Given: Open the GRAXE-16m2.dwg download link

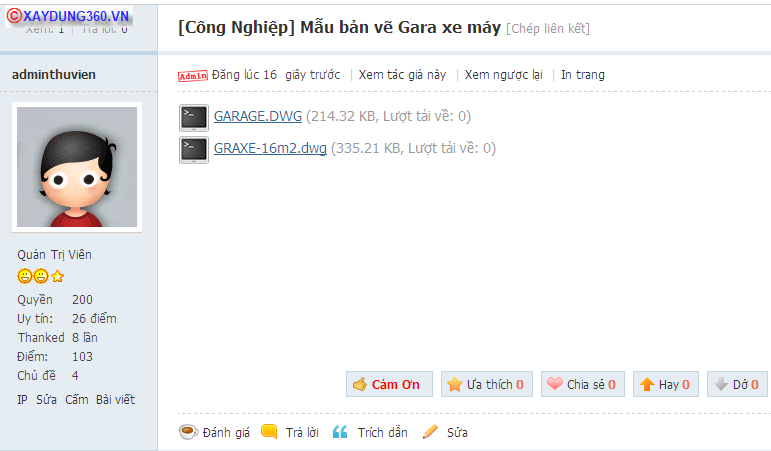Looking at the screenshot, I should pos(270,148).
